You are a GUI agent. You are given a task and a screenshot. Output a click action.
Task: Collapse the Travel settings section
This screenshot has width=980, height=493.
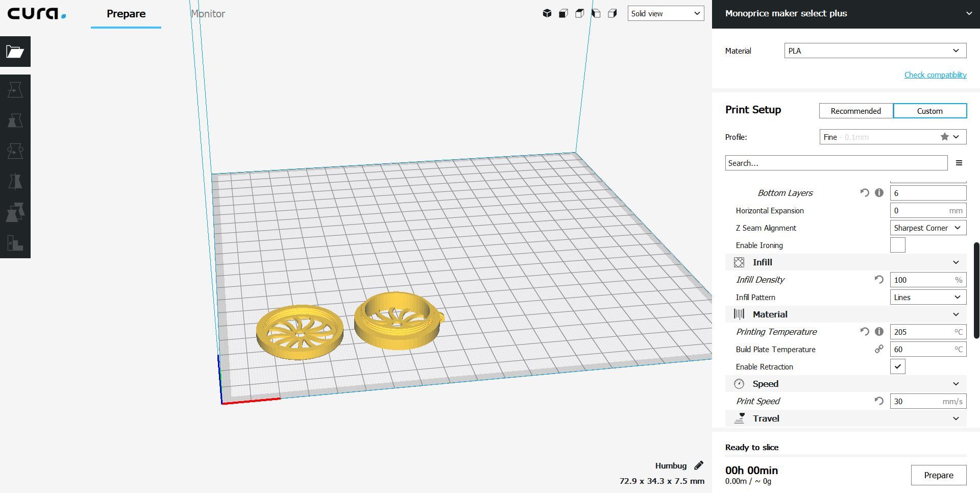click(846, 418)
